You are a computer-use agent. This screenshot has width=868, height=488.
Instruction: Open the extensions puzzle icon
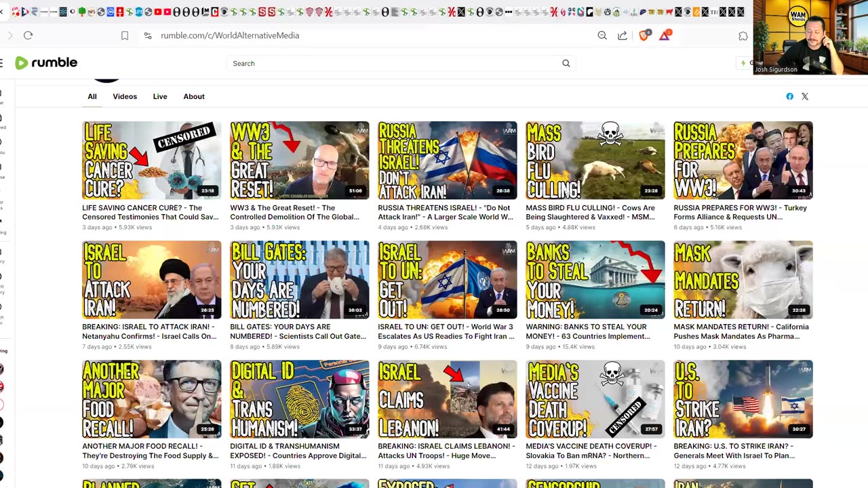[743, 35]
